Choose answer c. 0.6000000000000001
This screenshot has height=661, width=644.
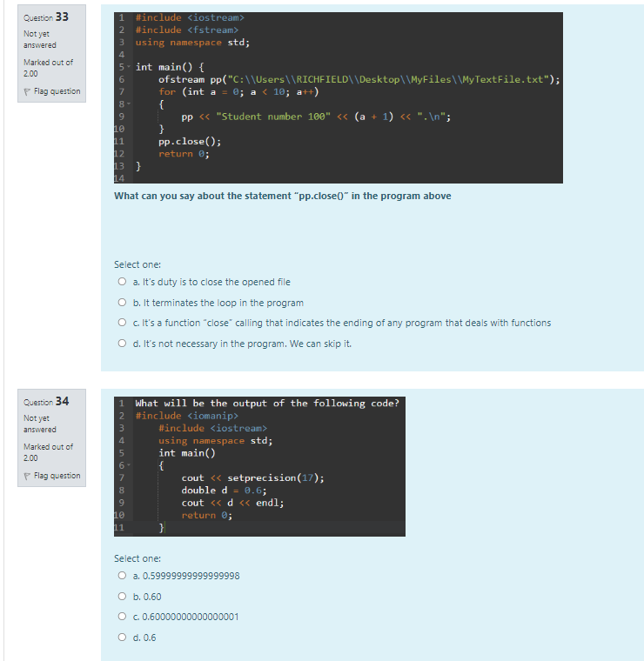click(x=122, y=617)
